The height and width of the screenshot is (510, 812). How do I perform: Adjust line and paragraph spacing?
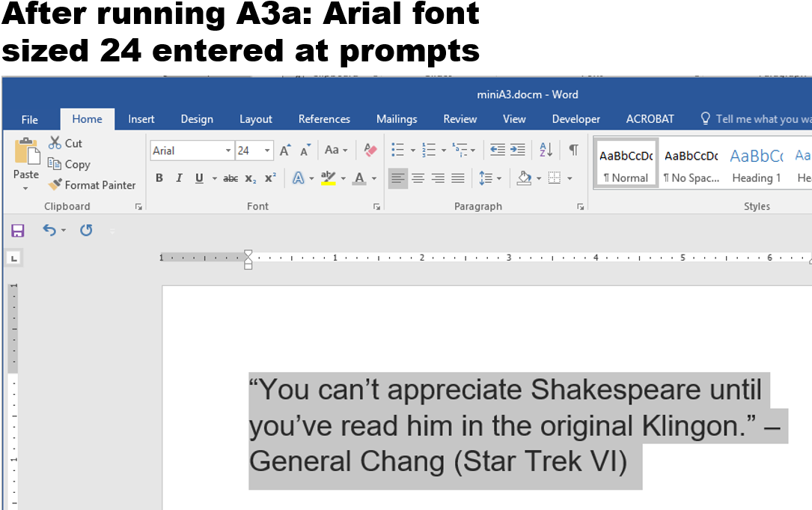(x=485, y=178)
